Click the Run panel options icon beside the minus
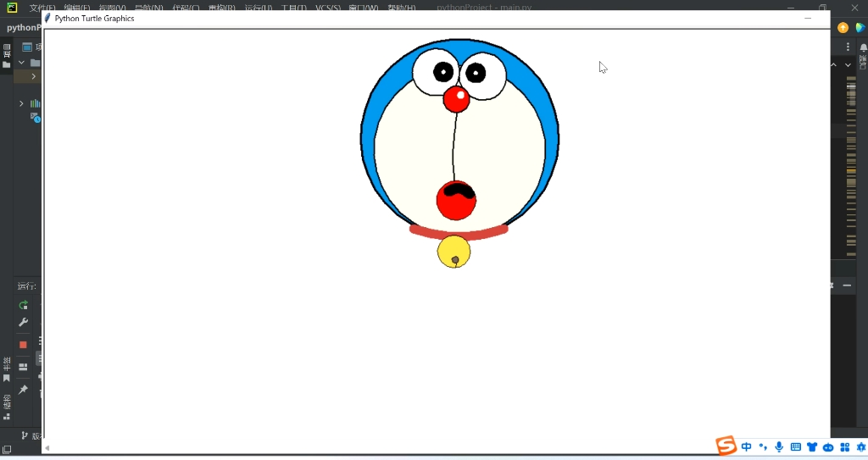 coord(832,285)
